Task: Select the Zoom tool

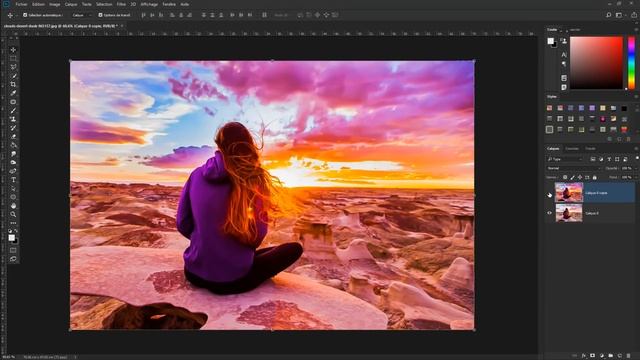Action: coord(13,214)
